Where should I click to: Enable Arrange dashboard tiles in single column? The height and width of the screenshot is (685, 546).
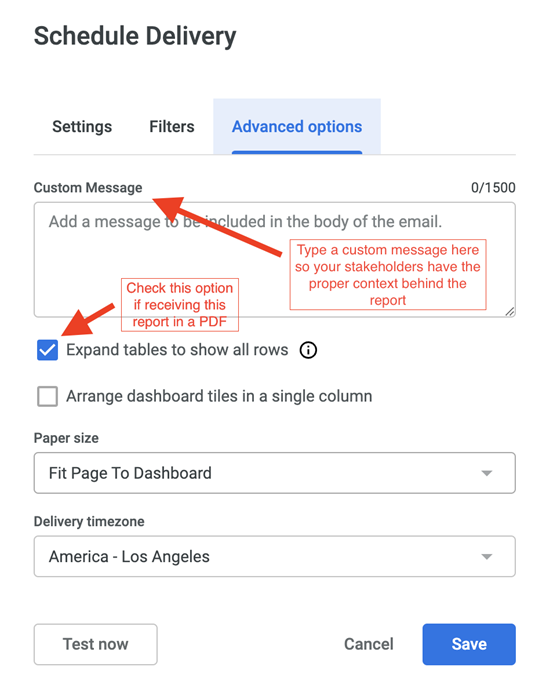pyautogui.click(x=48, y=396)
